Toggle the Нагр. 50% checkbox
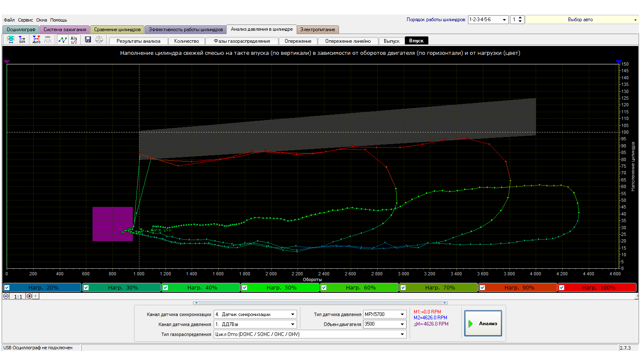Screen dimensions: 644x353 (245, 287)
